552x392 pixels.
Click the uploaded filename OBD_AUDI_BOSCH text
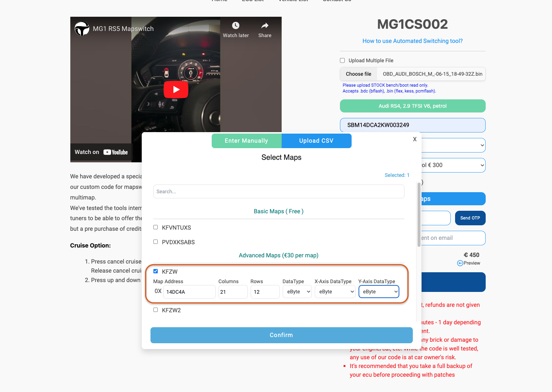pos(432,74)
